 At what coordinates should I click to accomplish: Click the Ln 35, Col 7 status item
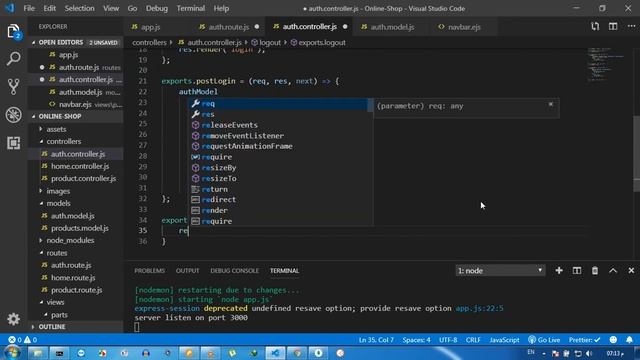coord(376,340)
